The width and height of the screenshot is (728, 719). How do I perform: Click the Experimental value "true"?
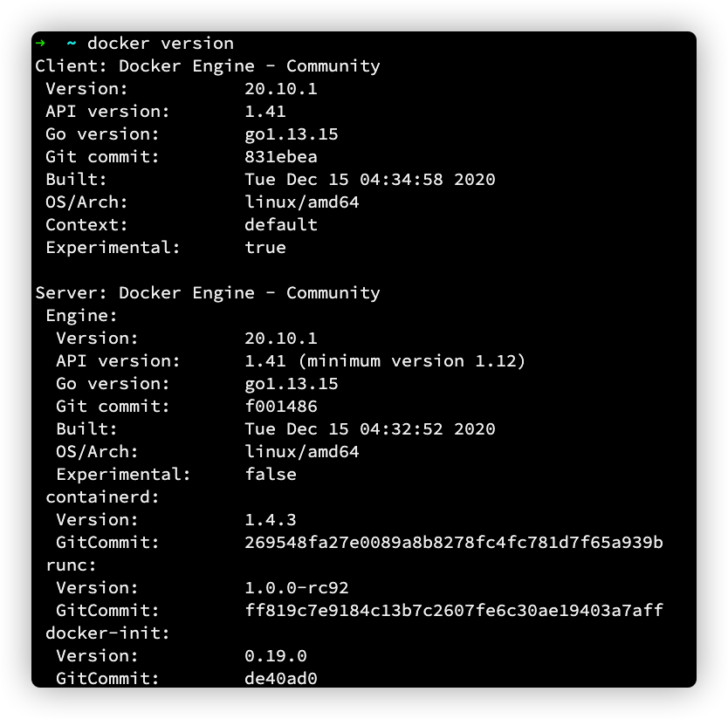pyautogui.click(x=265, y=247)
